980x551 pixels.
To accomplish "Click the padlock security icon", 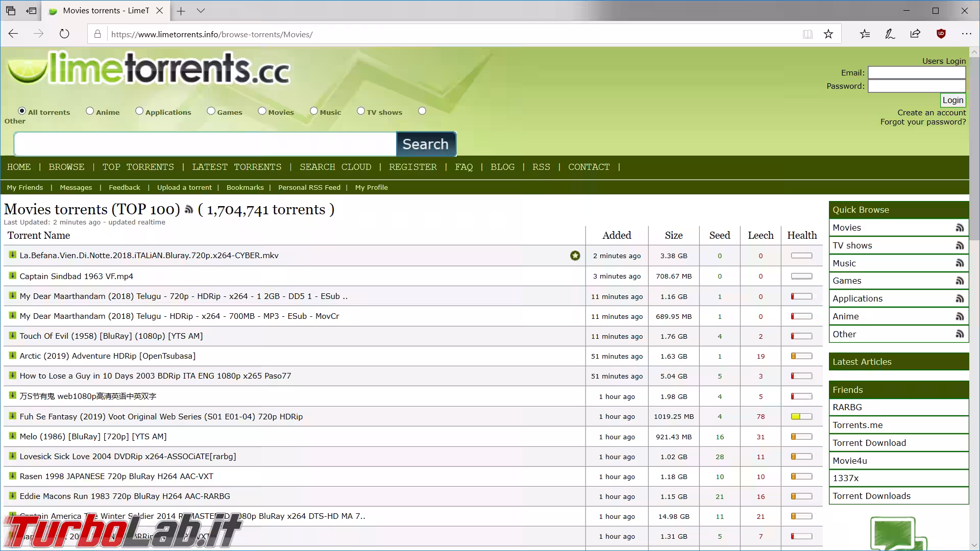I will tap(97, 34).
